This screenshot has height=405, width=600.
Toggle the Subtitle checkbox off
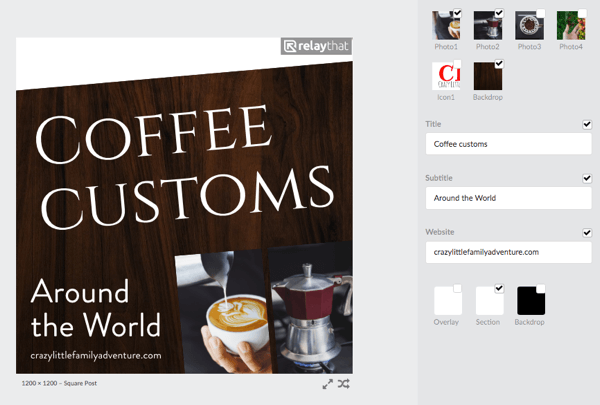pyautogui.click(x=587, y=178)
